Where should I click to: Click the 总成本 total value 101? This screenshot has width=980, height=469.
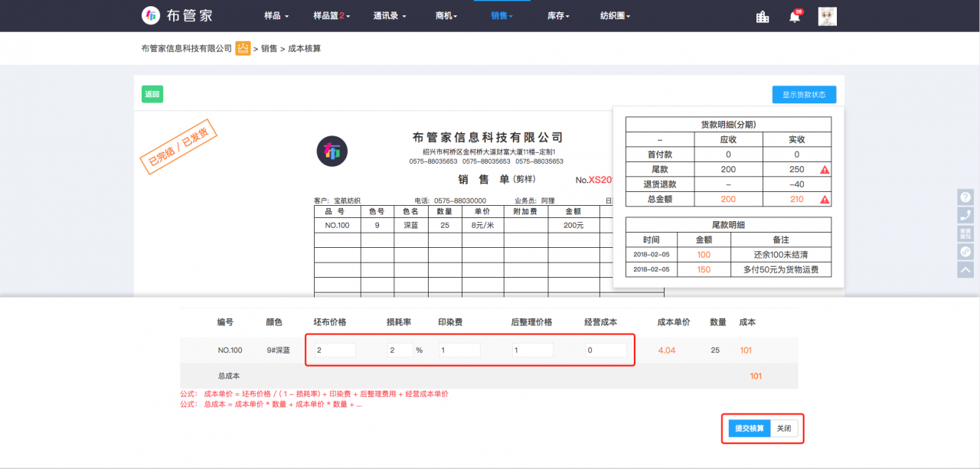[756, 376]
